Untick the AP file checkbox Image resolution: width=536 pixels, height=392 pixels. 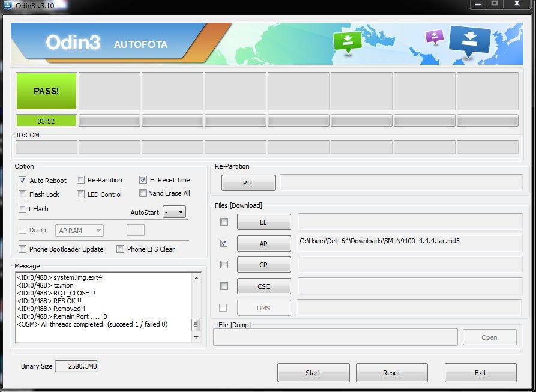[224, 243]
